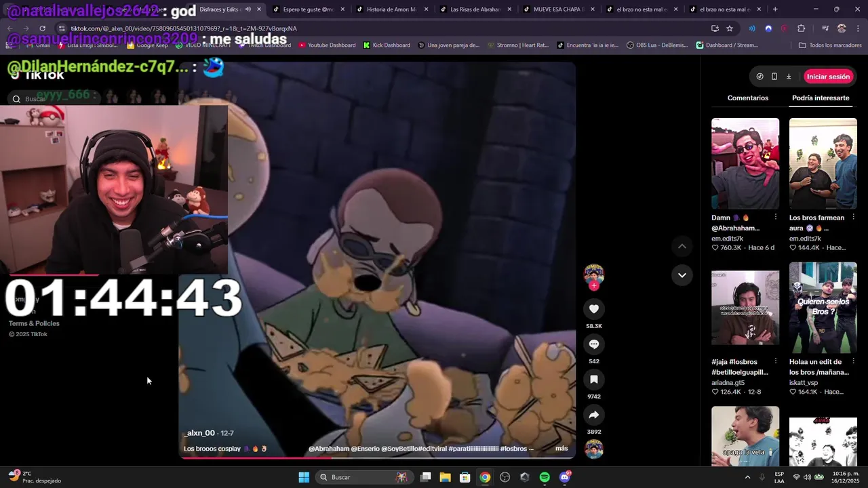Screen dimensions: 868x488
Task: Open Kick Dashboard bookmark
Action: pos(387,45)
